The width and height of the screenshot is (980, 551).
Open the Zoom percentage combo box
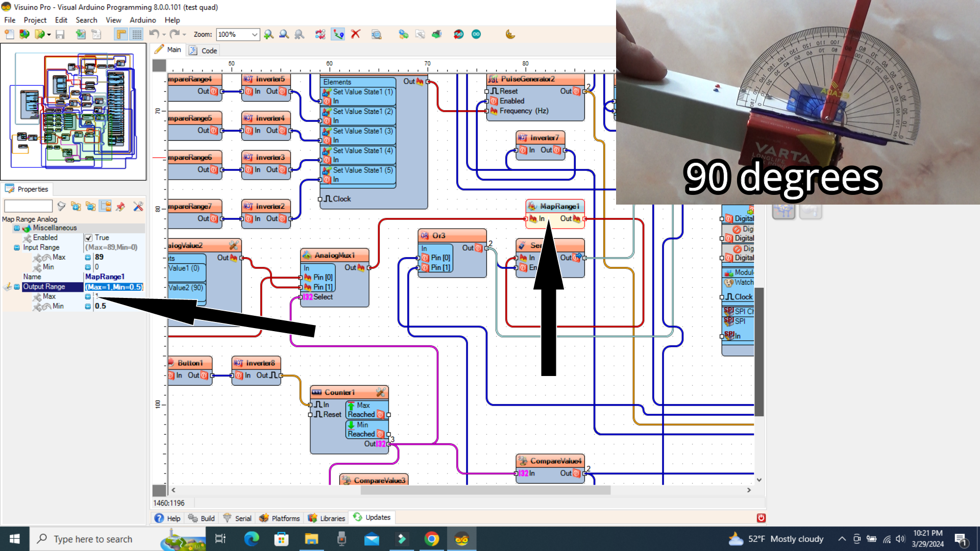pyautogui.click(x=238, y=34)
